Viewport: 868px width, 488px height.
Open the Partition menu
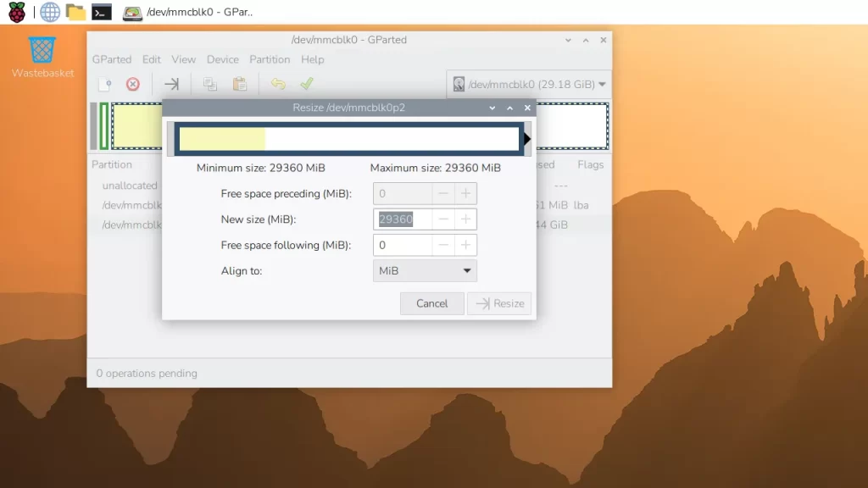point(270,59)
